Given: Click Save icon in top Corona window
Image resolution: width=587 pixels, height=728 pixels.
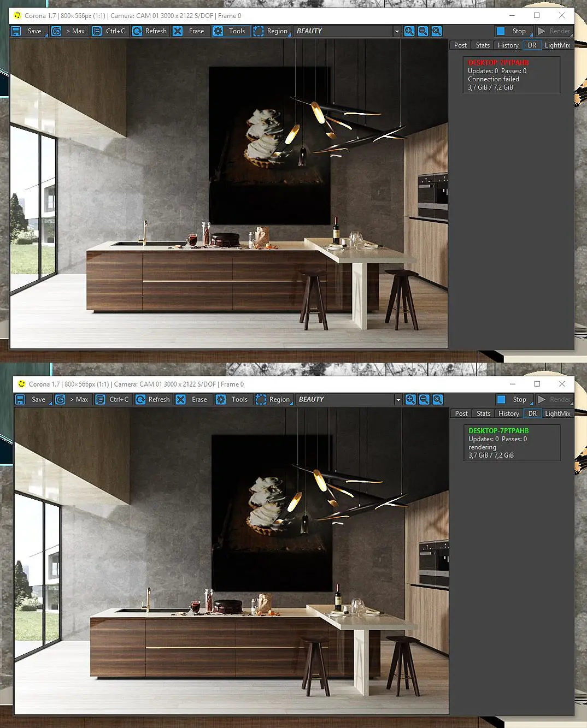Looking at the screenshot, I should click(x=16, y=31).
